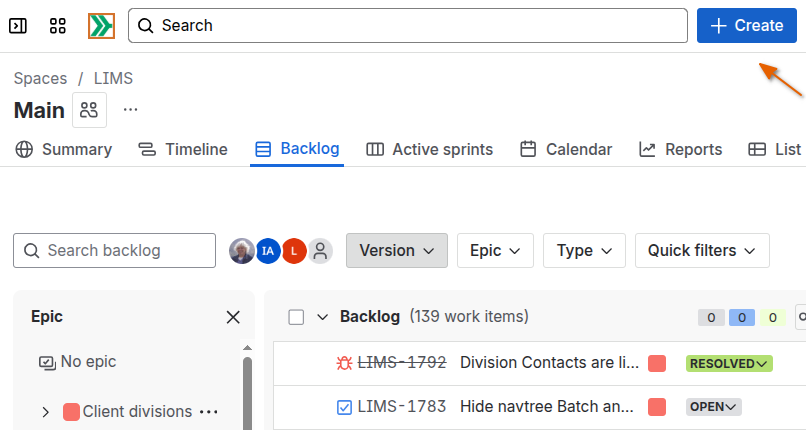Open the LIMS-1783 work item link

[401, 407]
